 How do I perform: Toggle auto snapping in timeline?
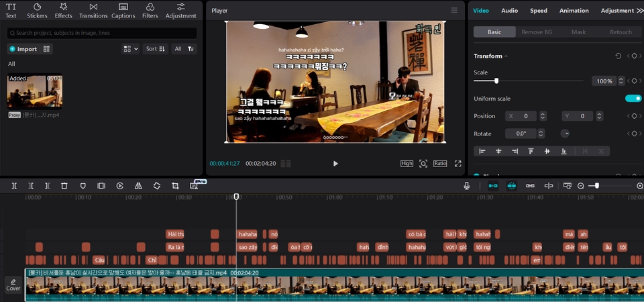point(511,186)
